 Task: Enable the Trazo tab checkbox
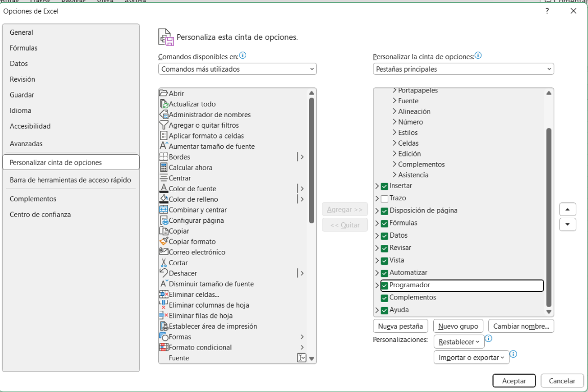[x=384, y=198]
